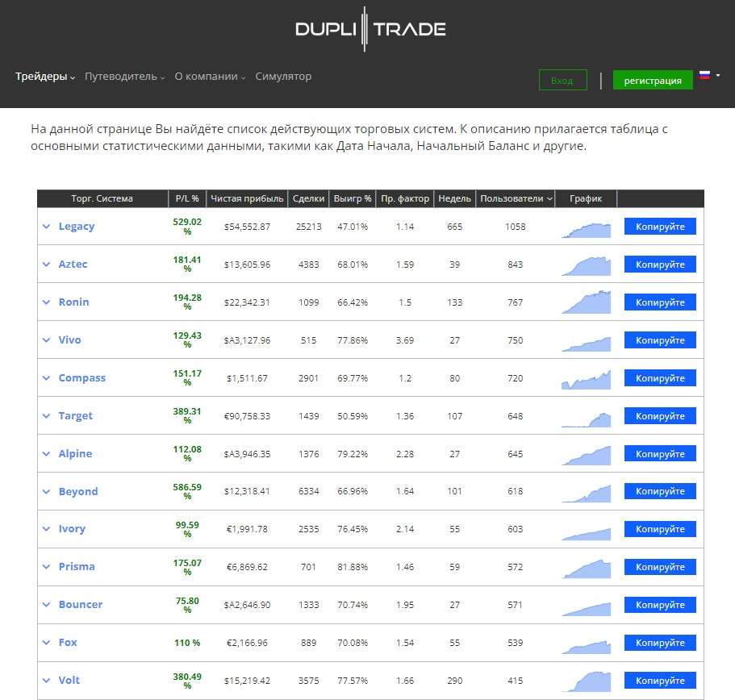This screenshot has width=735, height=700.
Task: Open the Beyond performance chart thumbnail
Action: point(586,494)
